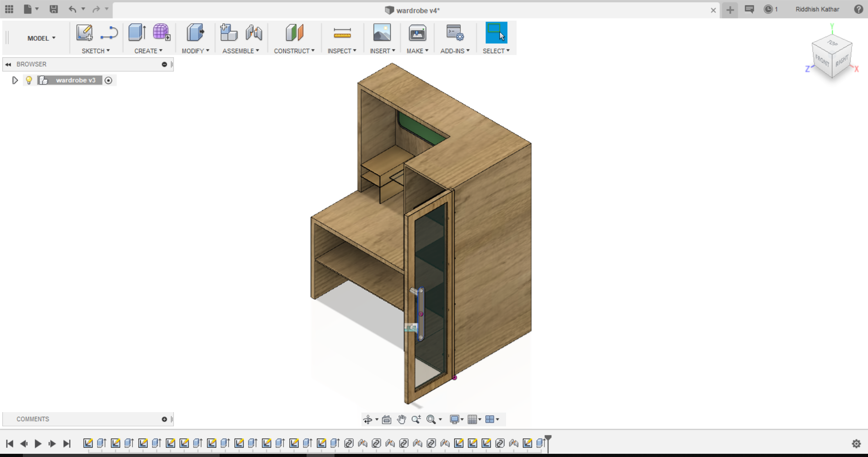This screenshot has width=868, height=457.
Task: Choose the Extrude tool icon
Action: click(137, 33)
